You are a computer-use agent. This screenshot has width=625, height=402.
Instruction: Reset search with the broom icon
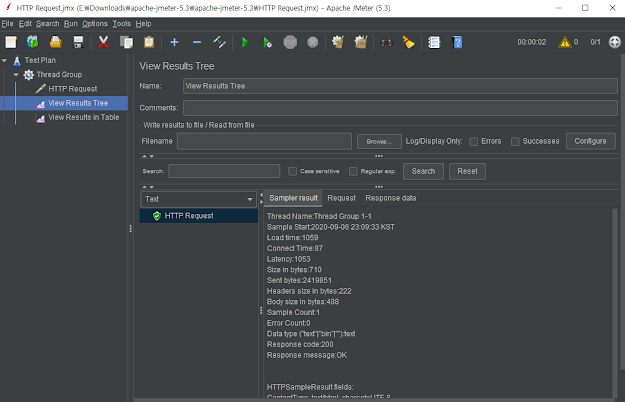pyautogui.click(x=409, y=42)
